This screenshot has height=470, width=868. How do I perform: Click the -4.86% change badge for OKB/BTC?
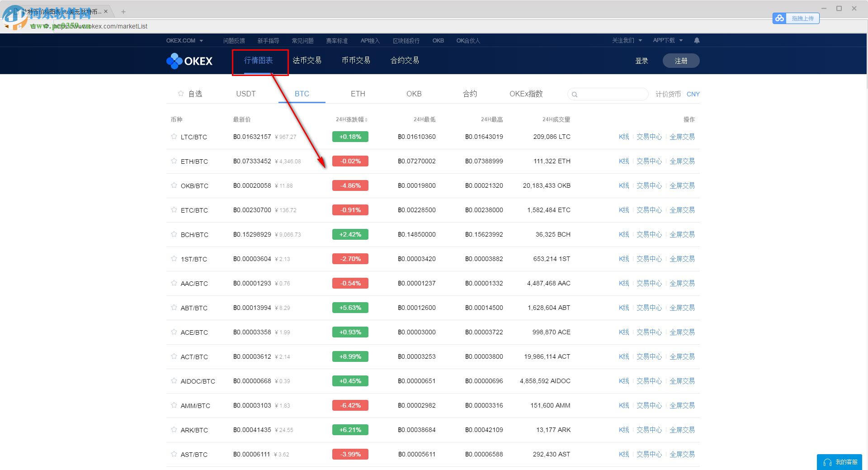[350, 185]
